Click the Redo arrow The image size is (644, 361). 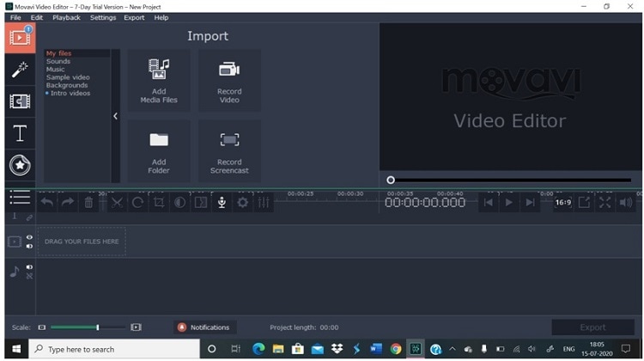click(67, 202)
